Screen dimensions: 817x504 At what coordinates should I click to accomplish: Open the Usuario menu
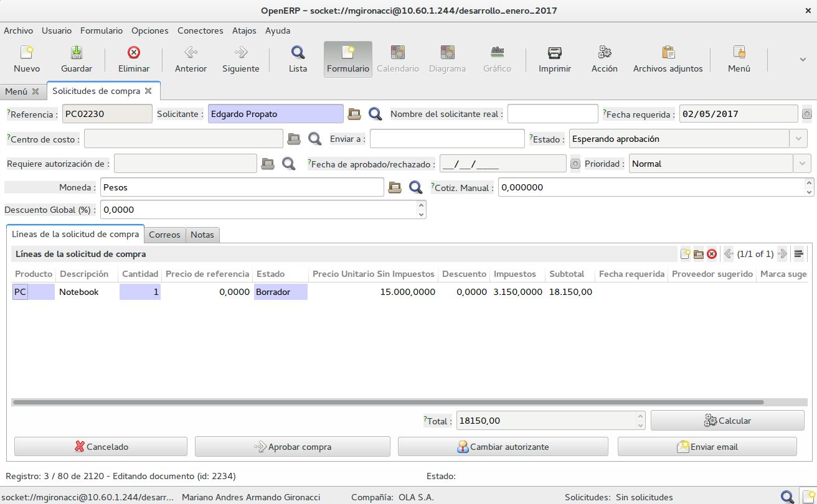coord(57,30)
